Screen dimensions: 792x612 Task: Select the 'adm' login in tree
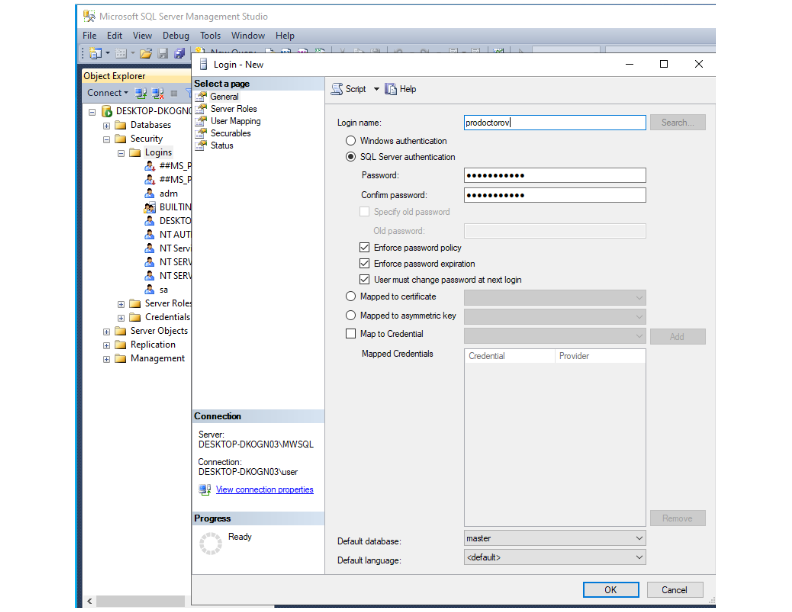pyautogui.click(x=168, y=193)
